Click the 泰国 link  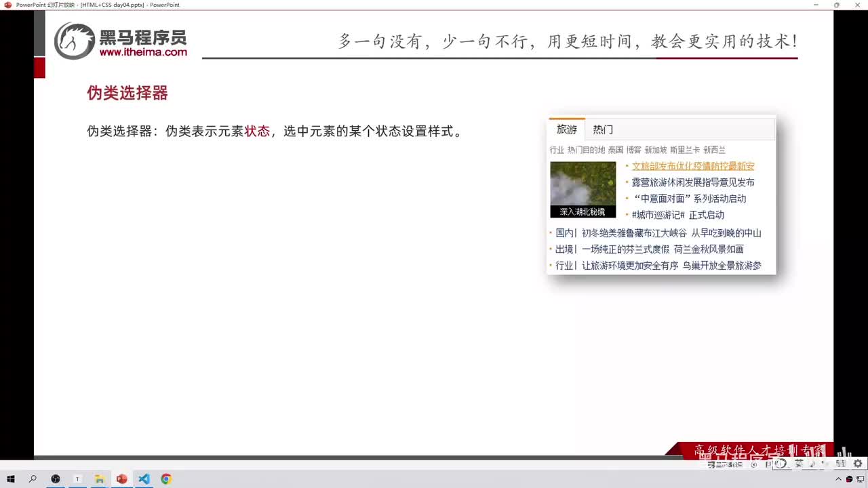click(x=616, y=150)
